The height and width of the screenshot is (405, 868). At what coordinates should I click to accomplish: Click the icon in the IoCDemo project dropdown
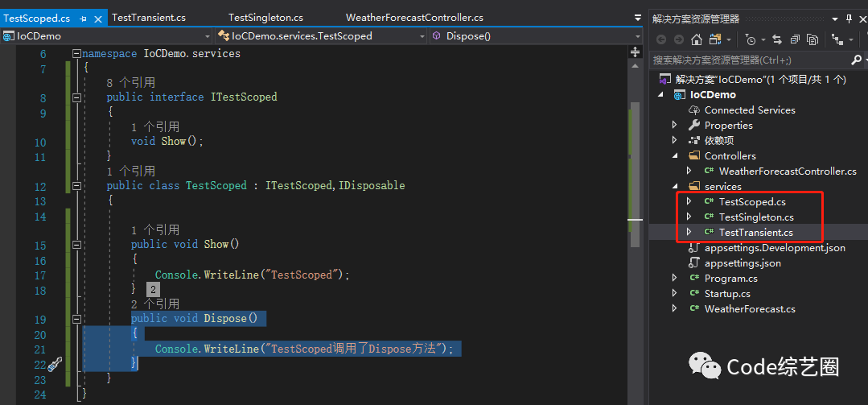coord(9,36)
